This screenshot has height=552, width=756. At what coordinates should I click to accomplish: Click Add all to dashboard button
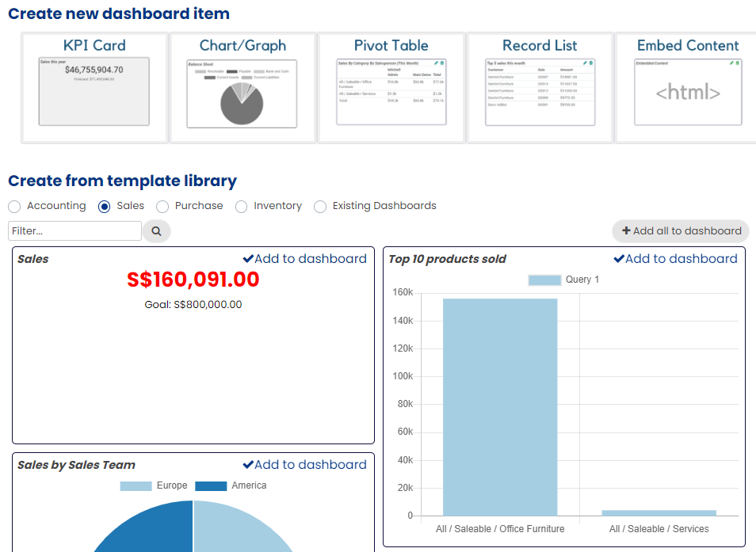[681, 231]
